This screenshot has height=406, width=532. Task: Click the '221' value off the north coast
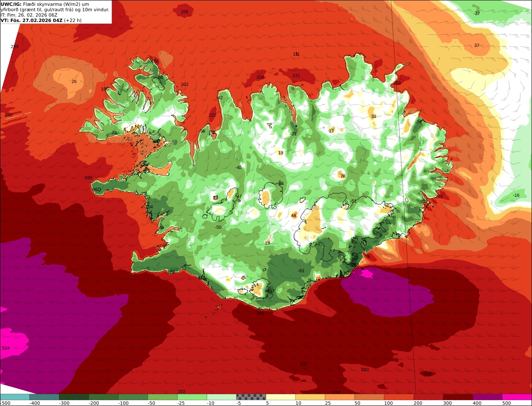click(x=296, y=76)
